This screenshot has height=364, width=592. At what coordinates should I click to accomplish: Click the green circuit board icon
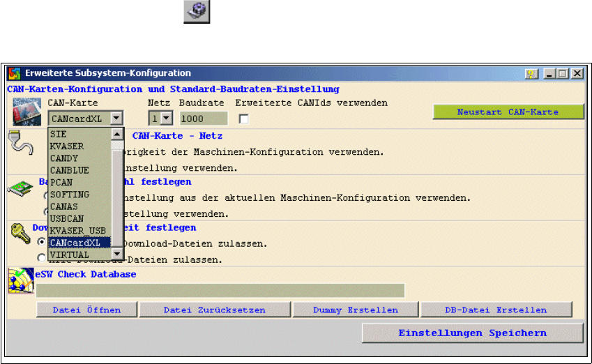click(x=21, y=188)
